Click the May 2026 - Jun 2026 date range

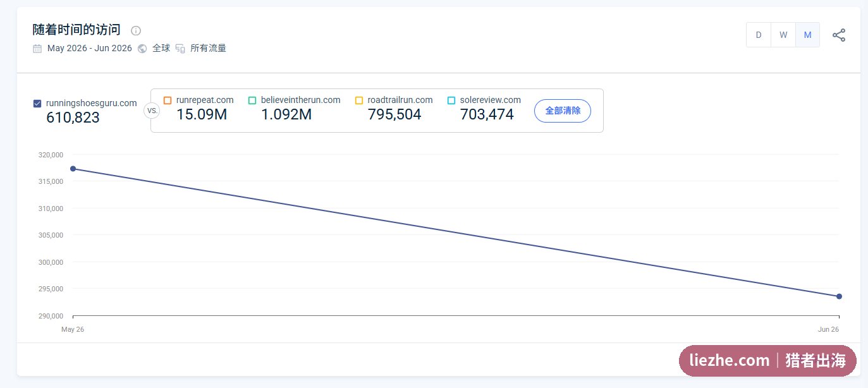tap(90, 49)
